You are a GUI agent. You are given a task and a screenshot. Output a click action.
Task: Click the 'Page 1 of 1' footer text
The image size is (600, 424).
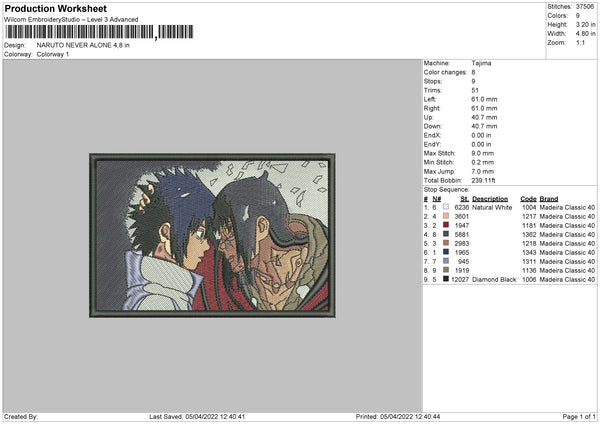579,416
